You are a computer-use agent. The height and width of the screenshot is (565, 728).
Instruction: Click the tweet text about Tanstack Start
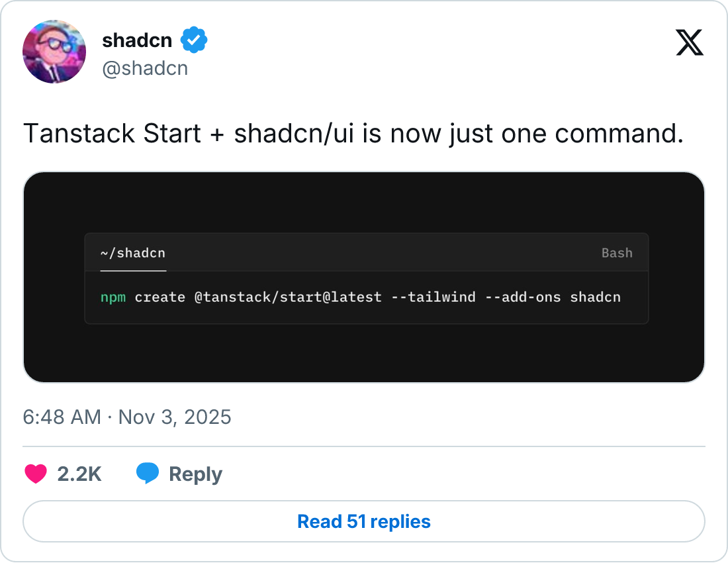point(353,134)
